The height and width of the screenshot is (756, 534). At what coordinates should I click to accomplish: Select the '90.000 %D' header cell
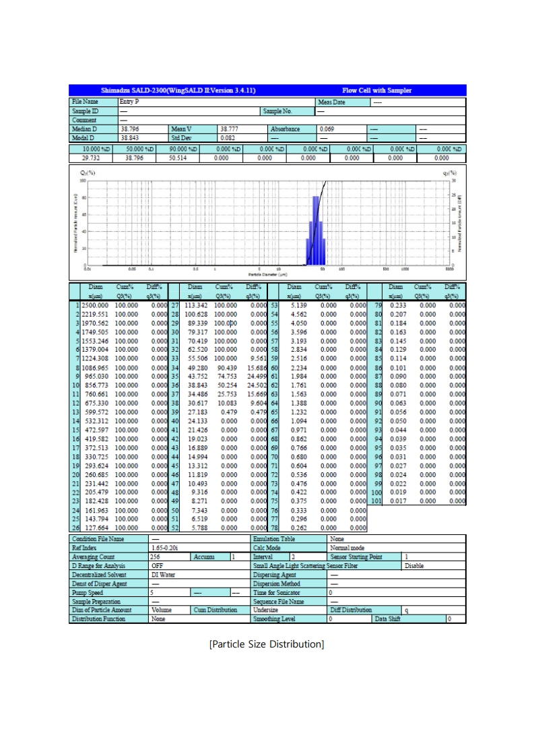pyautogui.click(x=178, y=149)
